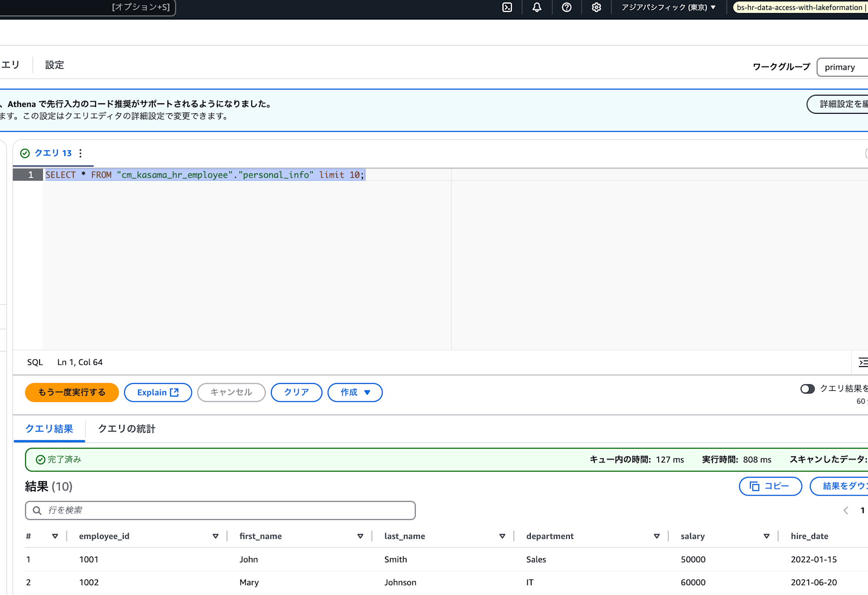
Task: Click the date cell 2022-01-15
Action: (x=814, y=560)
